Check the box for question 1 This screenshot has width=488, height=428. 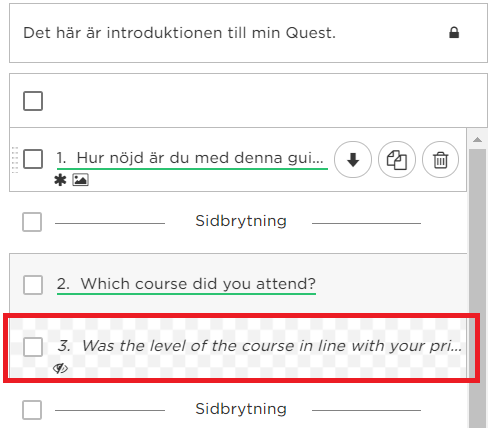(x=33, y=159)
